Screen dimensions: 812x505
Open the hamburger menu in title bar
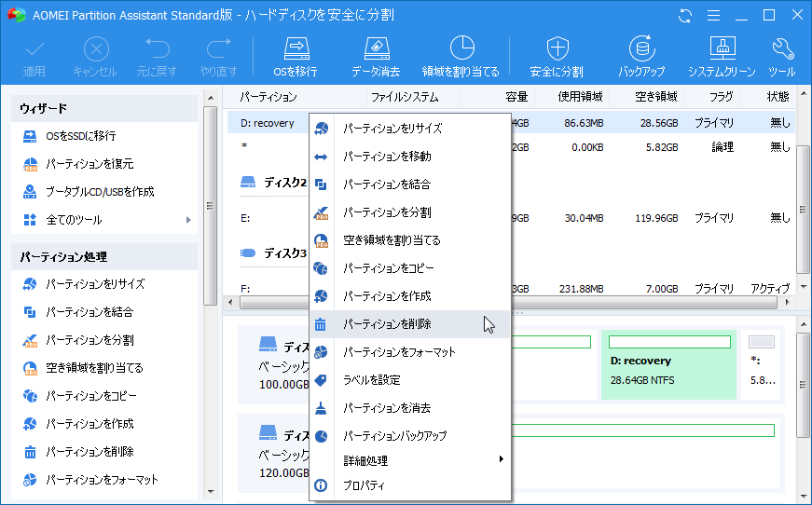point(713,16)
